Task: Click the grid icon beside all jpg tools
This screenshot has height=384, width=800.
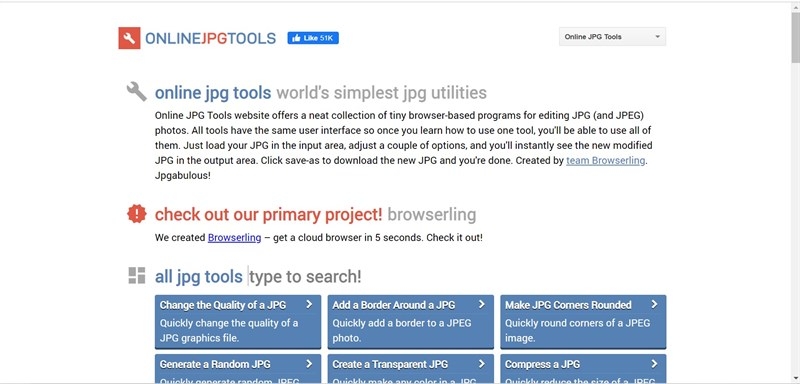Action: click(x=136, y=275)
